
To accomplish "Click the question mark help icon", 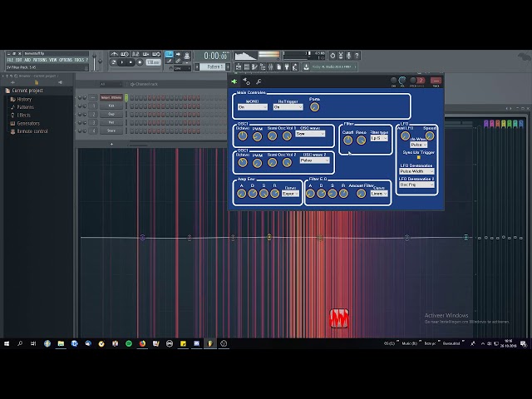I will pos(357,56).
